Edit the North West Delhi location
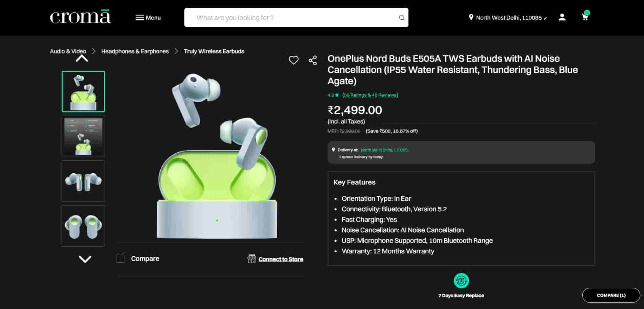 point(508,18)
